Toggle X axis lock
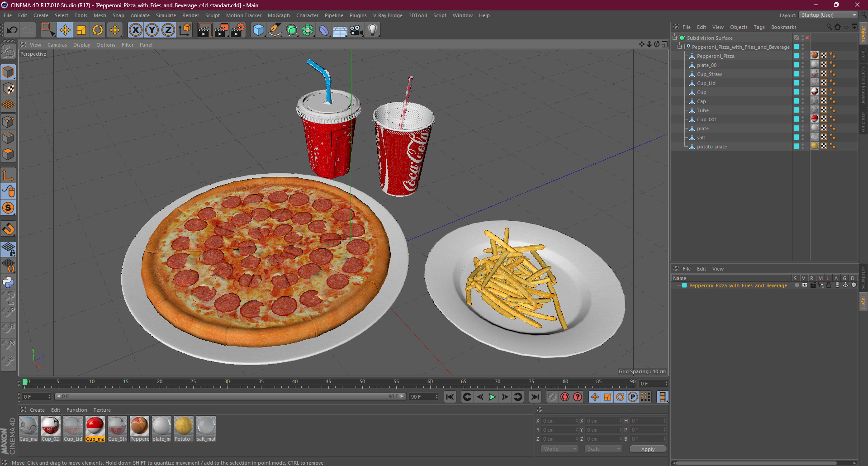Image resolution: width=868 pixels, height=466 pixels. 135,30
